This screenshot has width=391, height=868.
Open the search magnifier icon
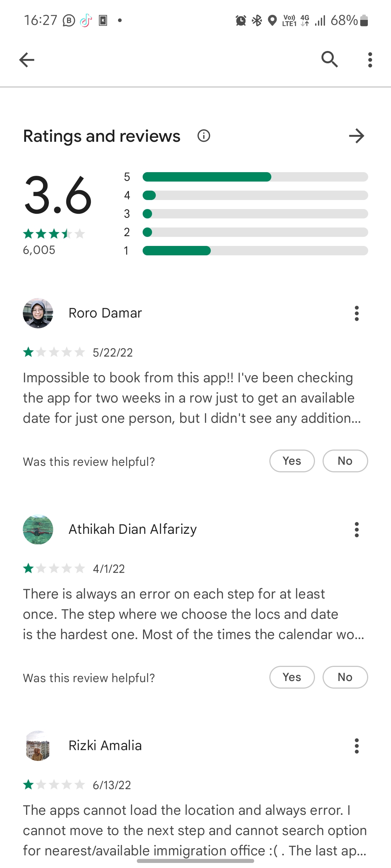click(x=329, y=59)
